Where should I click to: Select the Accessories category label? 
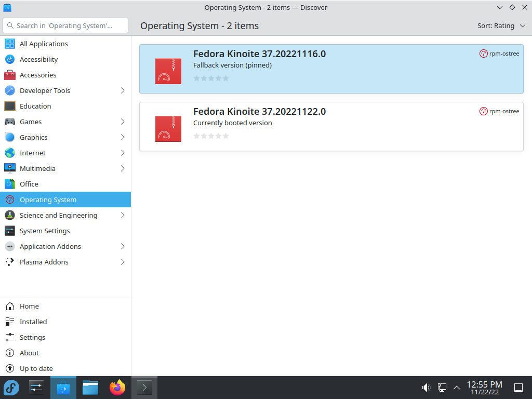pos(38,75)
